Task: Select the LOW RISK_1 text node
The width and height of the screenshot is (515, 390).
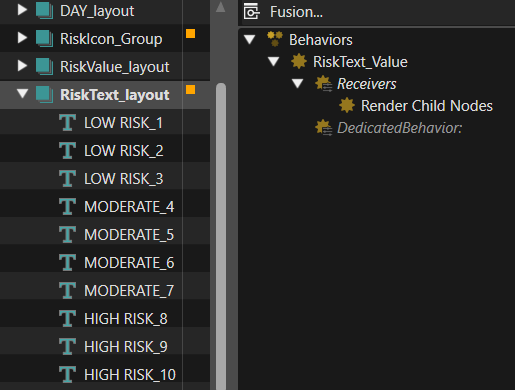Action: [x=123, y=123]
